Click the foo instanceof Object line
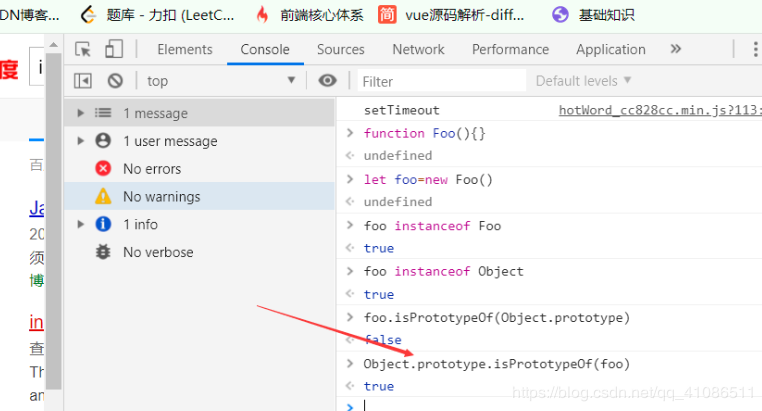The image size is (762, 411). tap(443, 271)
